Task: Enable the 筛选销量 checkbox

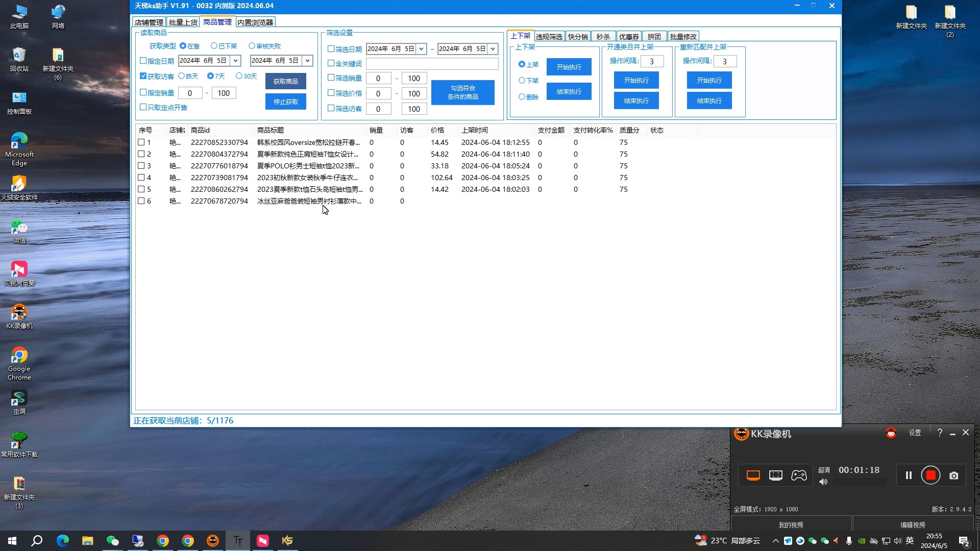Action: [x=332, y=78]
